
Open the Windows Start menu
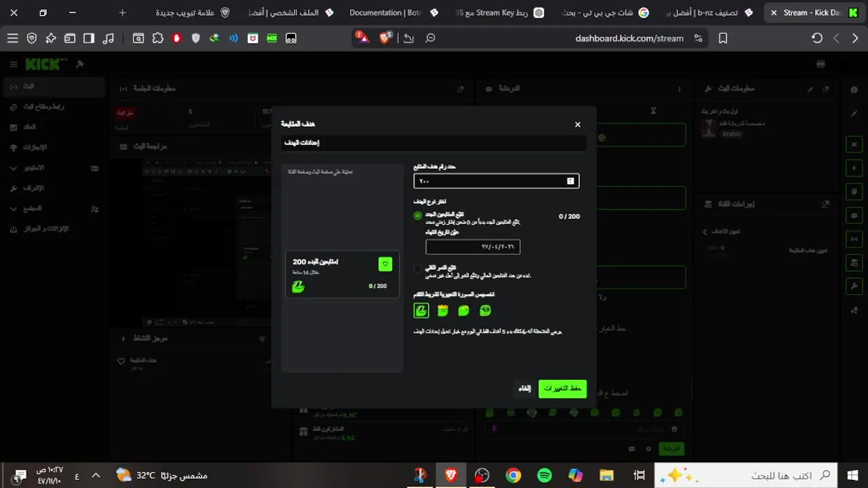[x=852, y=475]
